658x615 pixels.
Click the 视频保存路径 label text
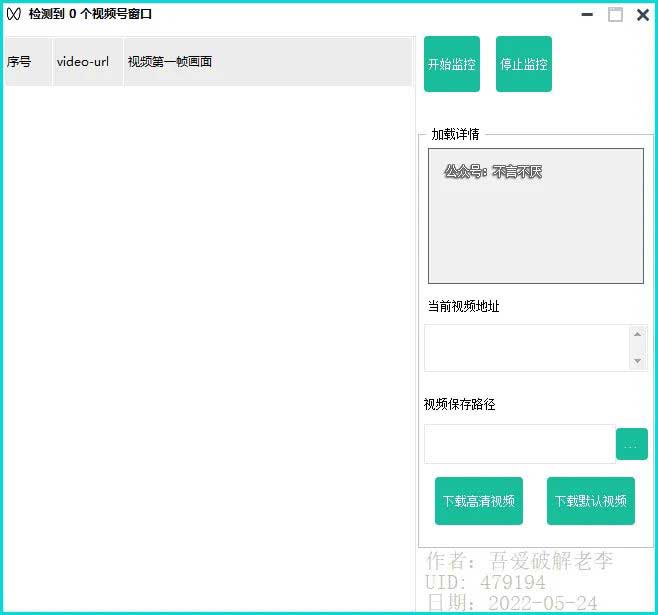[459, 405]
